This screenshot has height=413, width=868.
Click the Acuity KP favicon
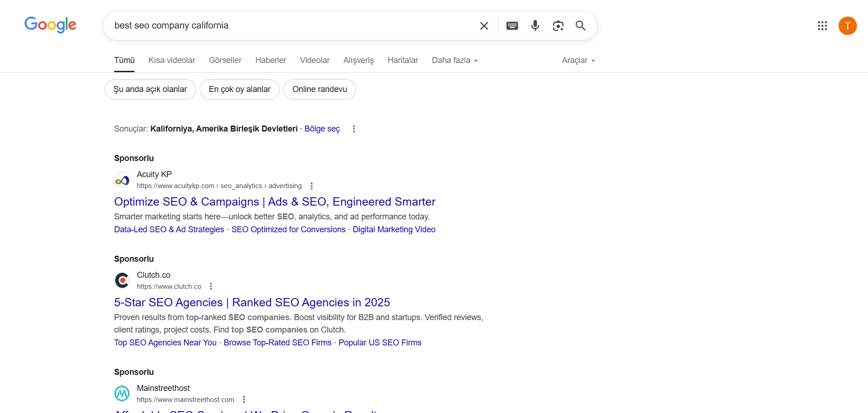[122, 180]
